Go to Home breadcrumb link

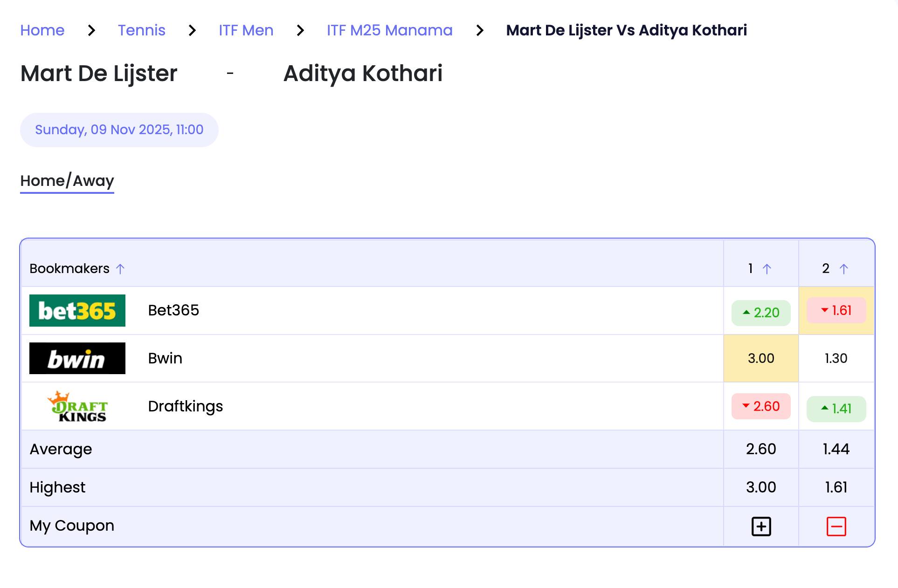[x=42, y=30]
